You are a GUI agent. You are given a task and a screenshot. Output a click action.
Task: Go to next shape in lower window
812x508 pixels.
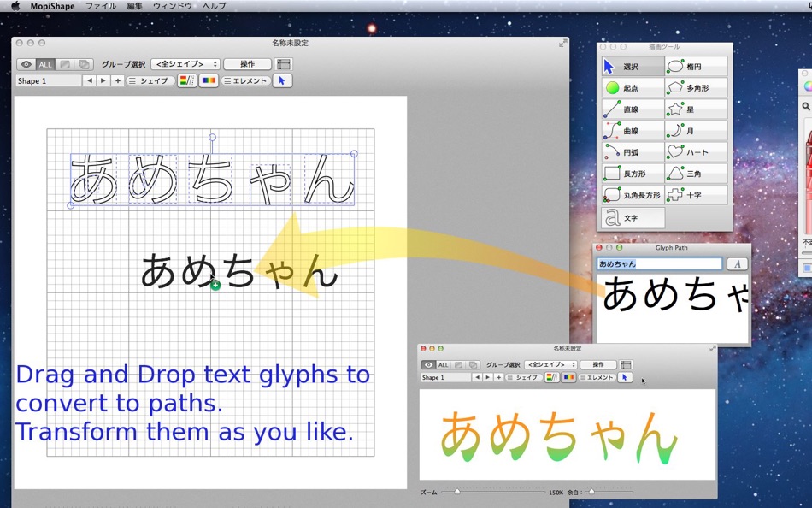pos(488,377)
